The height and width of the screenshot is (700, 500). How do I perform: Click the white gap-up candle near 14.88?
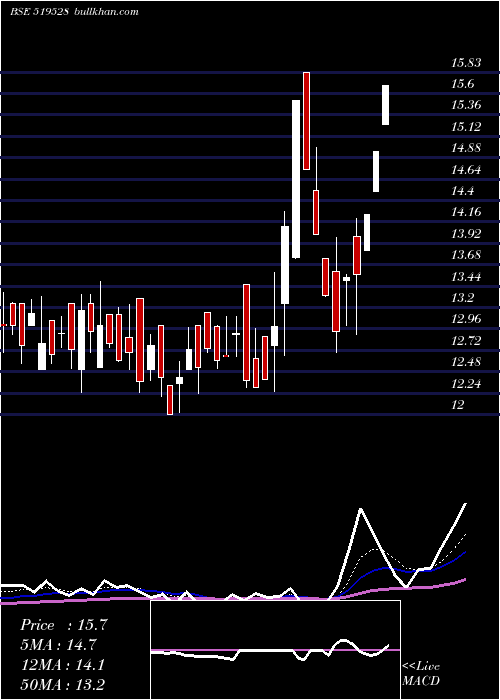pos(376,171)
